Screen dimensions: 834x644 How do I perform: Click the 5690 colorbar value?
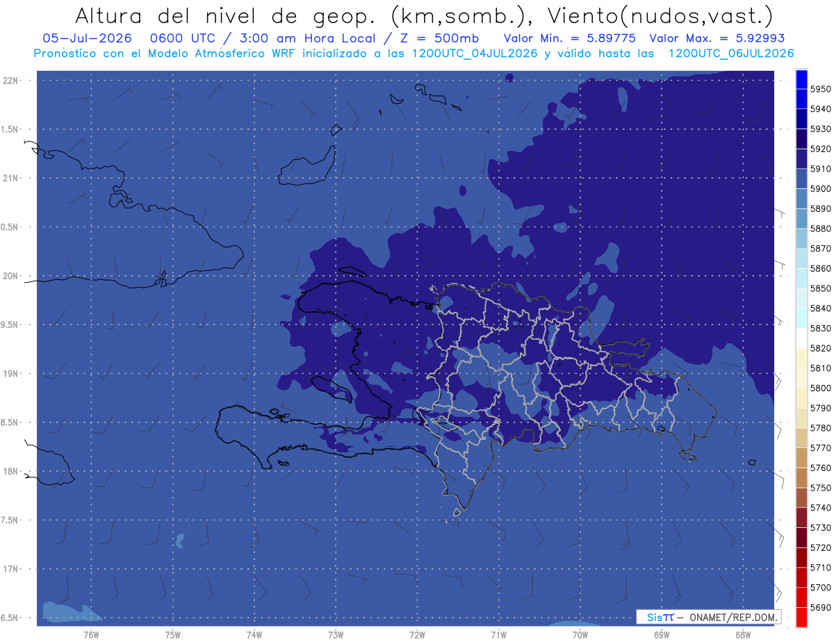pos(820,607)
